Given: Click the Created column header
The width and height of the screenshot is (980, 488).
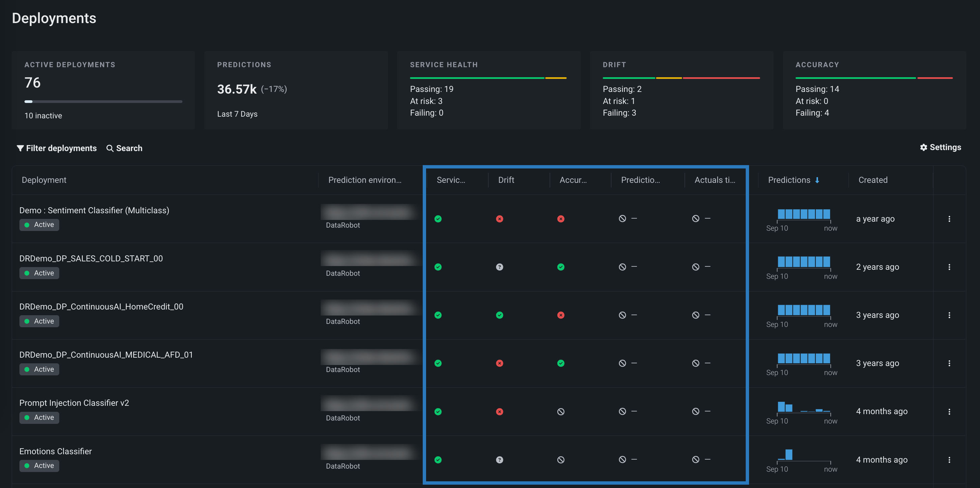Looking at the screenshot, I should pos(873,180).
